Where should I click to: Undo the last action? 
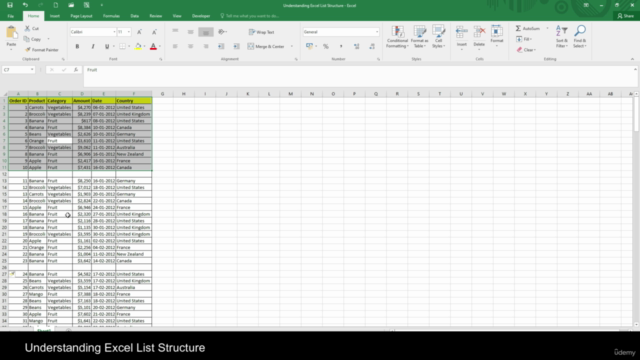pyautogui.click(x=25, y=5)
